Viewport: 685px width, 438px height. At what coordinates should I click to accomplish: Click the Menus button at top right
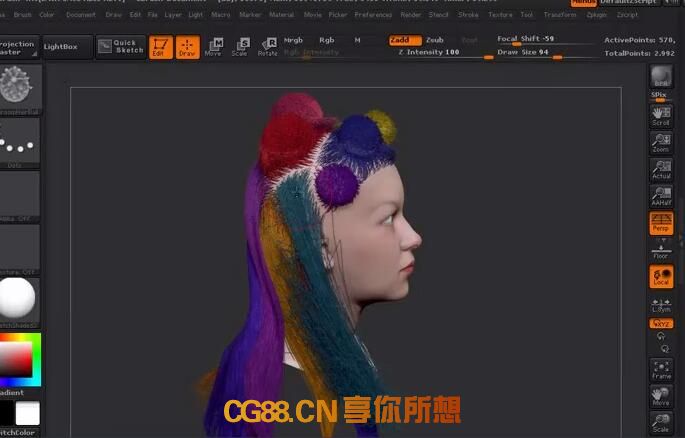coord(584,3)
